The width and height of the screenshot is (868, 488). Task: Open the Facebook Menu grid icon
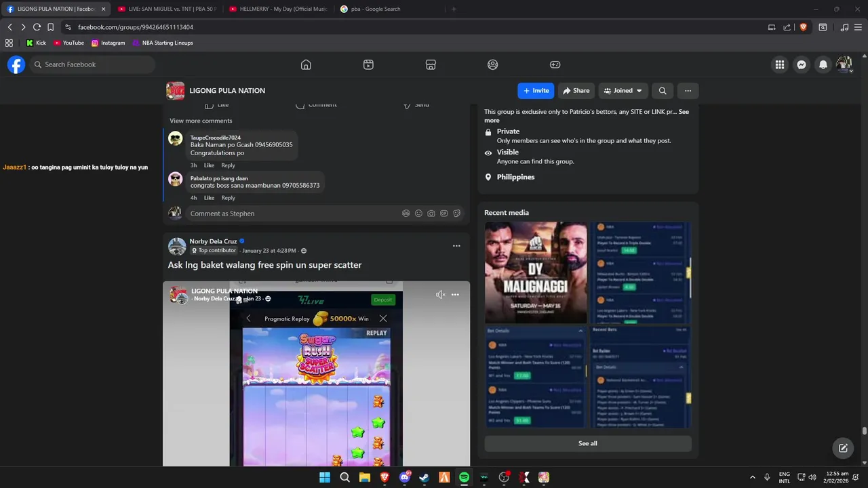click(780, 64)
